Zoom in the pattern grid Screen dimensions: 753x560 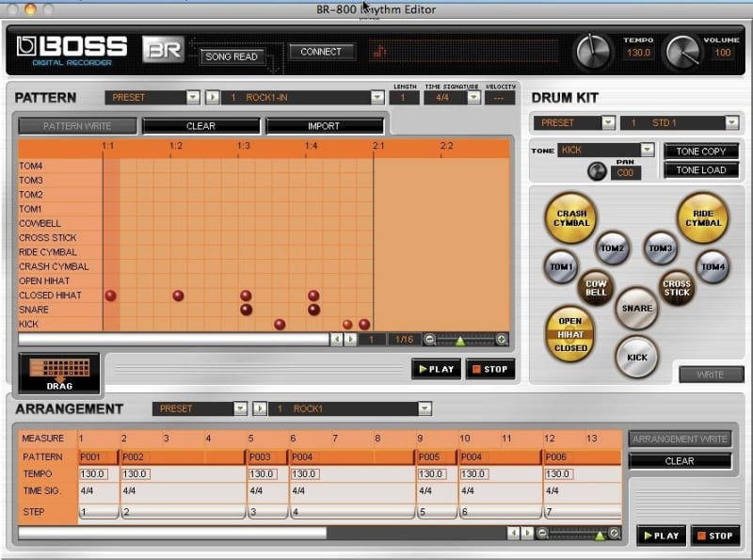point(502,340)
